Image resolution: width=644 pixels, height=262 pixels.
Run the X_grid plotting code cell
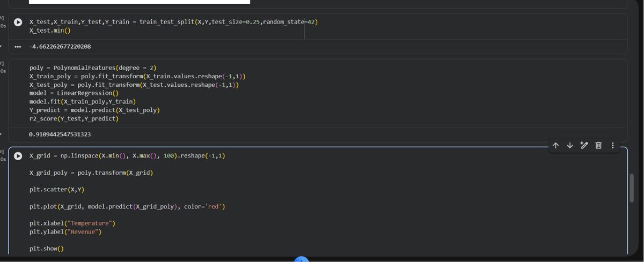18,156
